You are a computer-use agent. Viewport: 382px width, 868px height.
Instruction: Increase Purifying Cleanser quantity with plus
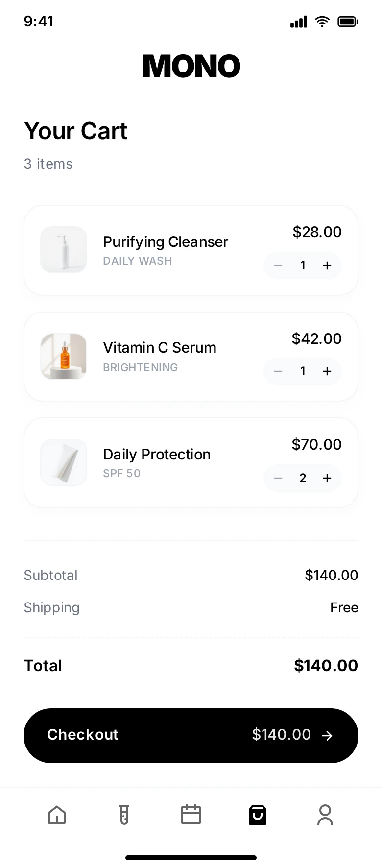[x=327, y=265]
